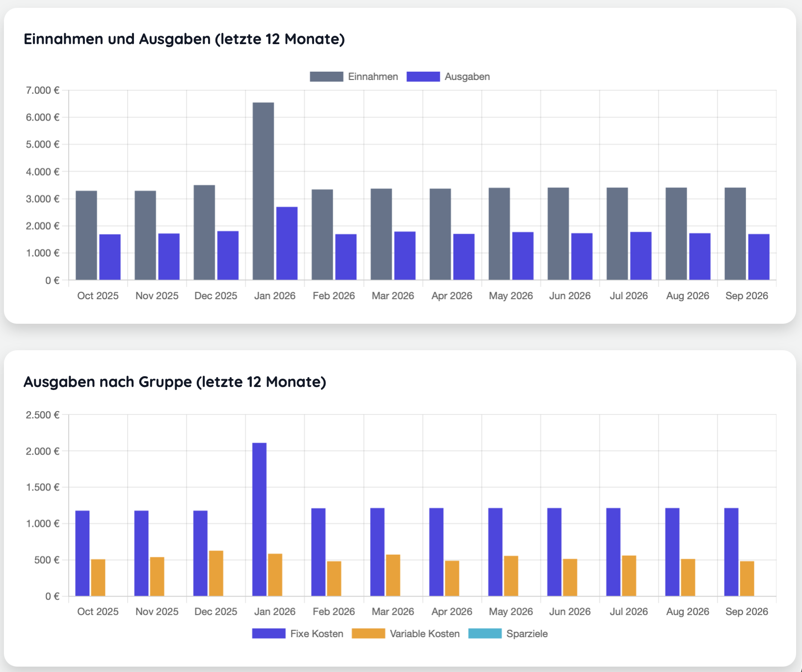This screenshot has width=802, height=672.
Task: Click the Dec 2025 Einnahmen bar
Action: click(204, 233)
